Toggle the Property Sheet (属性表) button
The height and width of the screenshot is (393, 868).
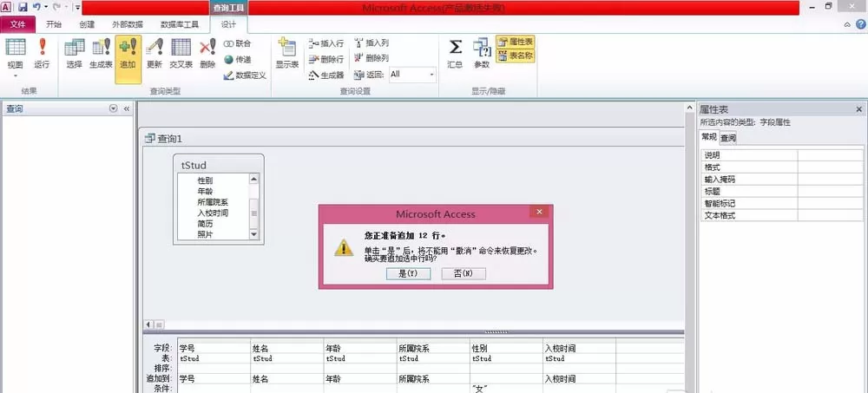516,42
